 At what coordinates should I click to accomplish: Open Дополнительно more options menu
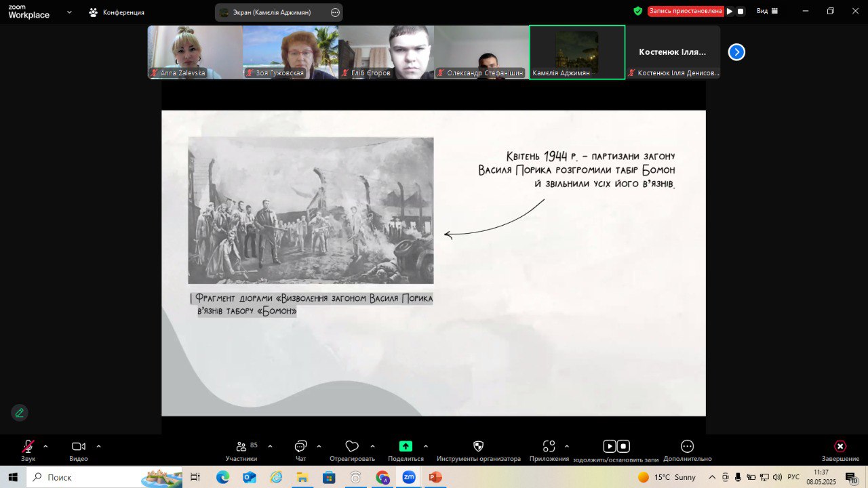pyautogui.click(x=687, y=451)
